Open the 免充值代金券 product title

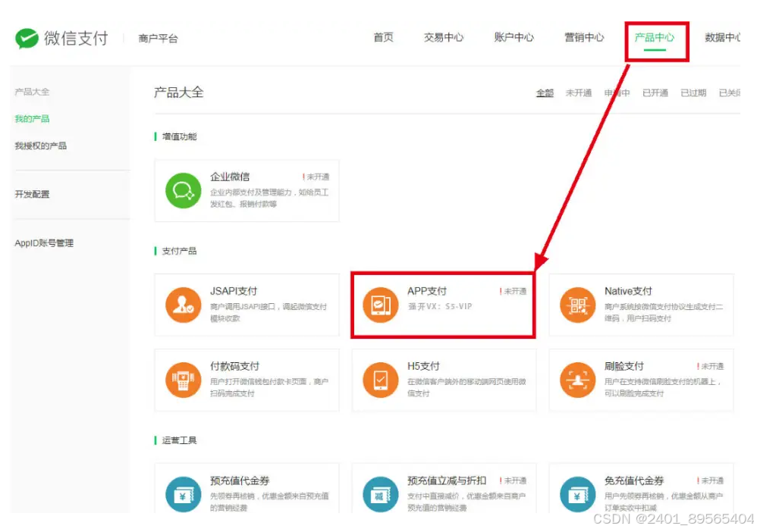click(634, 481)
